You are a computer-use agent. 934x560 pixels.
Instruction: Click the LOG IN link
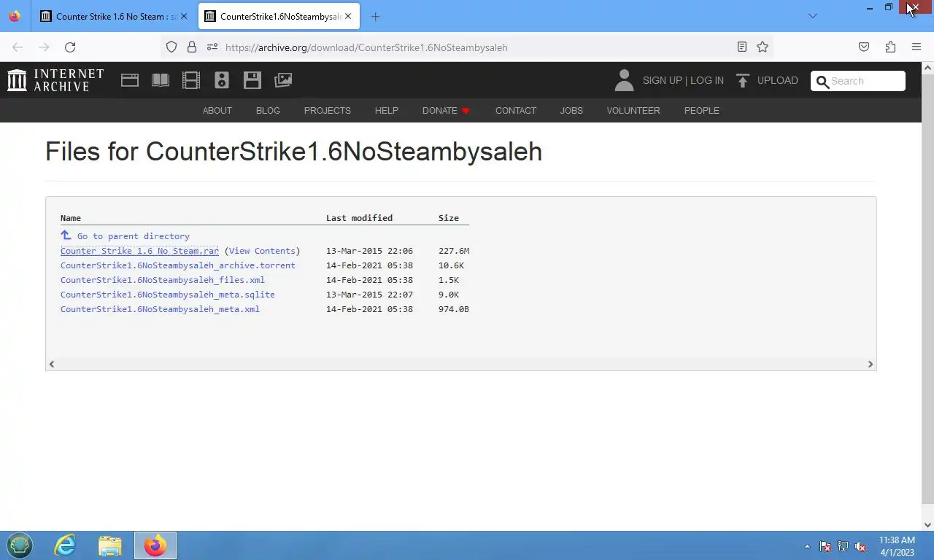point(707,81)
